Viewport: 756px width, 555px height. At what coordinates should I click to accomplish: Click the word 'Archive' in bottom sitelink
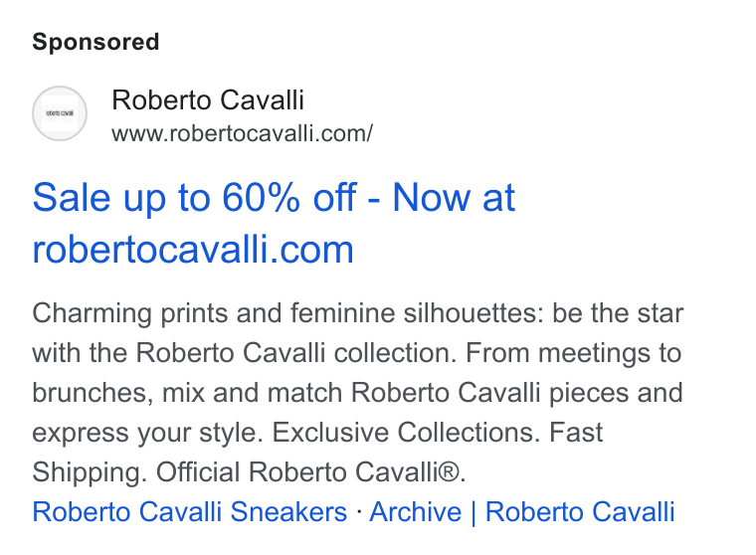coord(416,511)
